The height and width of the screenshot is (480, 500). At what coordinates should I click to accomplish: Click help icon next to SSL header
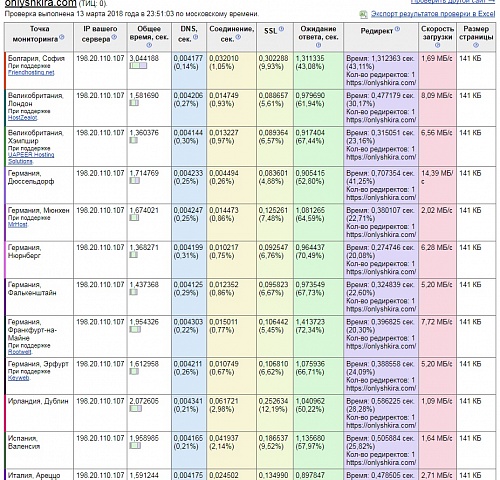point(281,29)
